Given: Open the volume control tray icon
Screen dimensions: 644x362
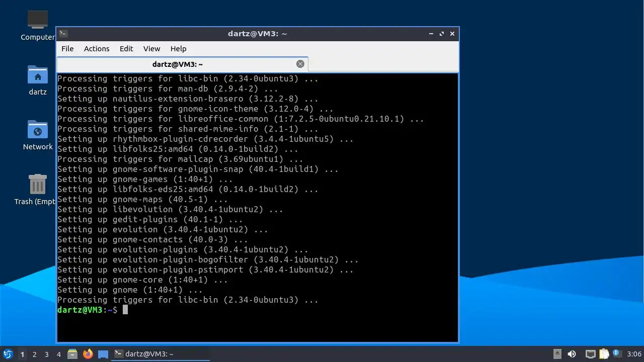Looking at the screenshot, I should 572,354.
